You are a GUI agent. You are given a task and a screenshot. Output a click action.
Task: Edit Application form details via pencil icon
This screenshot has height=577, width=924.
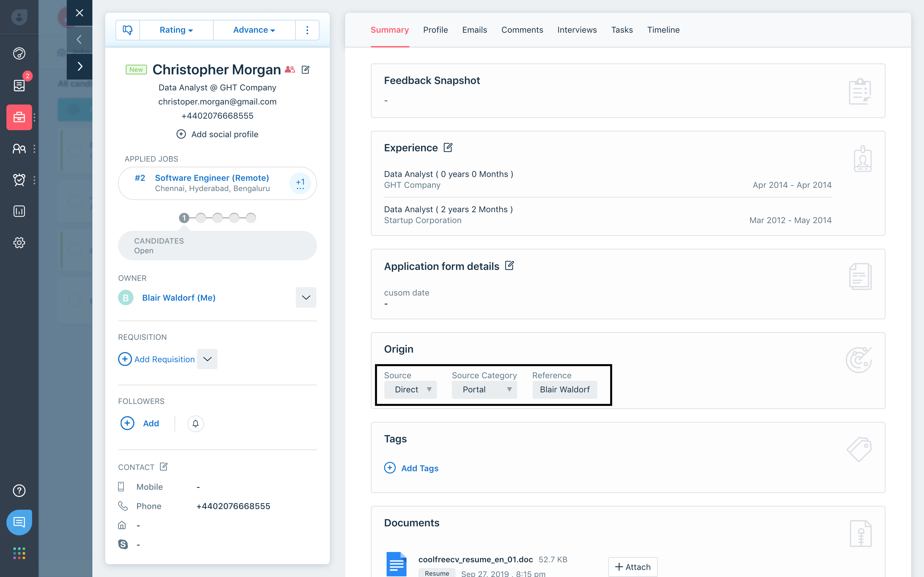coord(509,266)
